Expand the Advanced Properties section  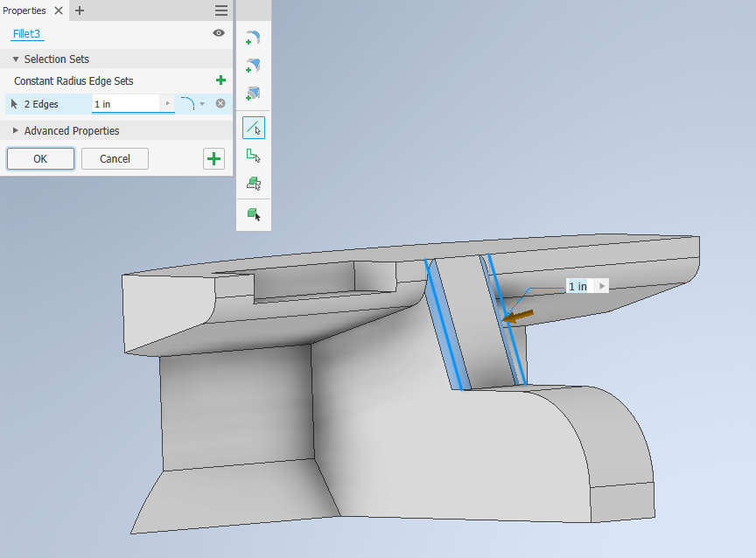point(16,130)
